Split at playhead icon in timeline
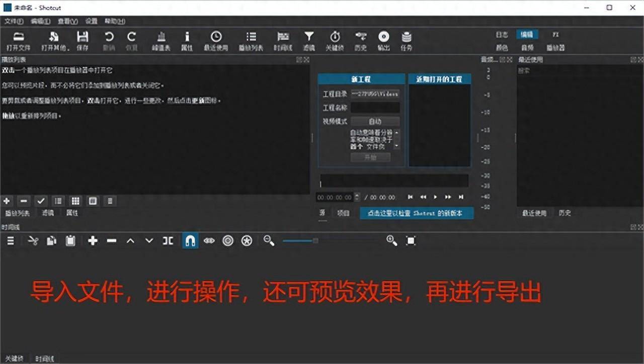The image size is (644, 364). click(168, 241)
